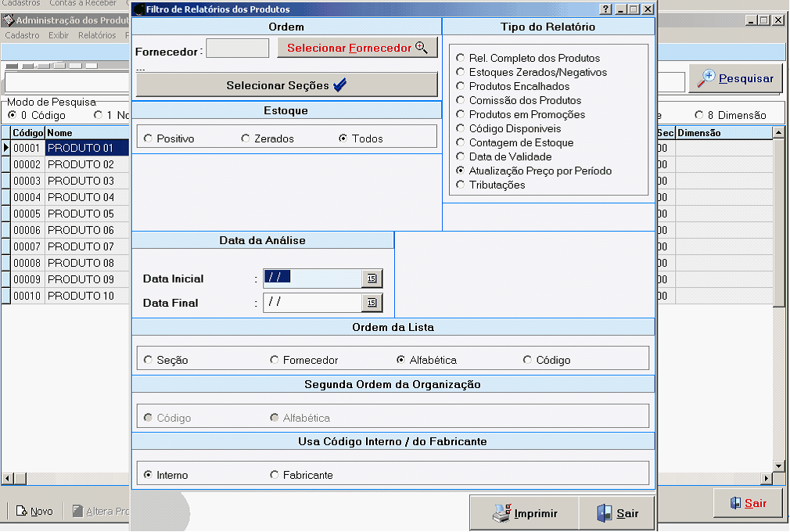Image resolution: width=790 pixels, height=532 pixels.
Task: Choose Fabricante code option
Action: [275, 475]
